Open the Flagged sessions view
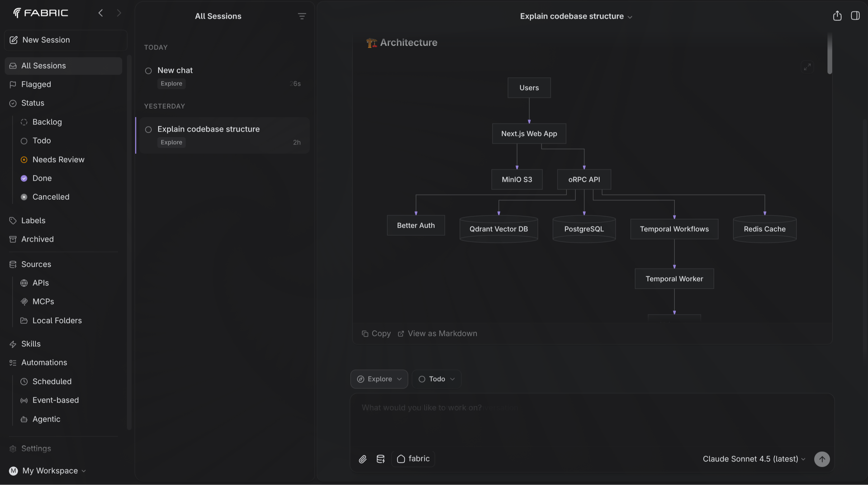 (36, 84)
